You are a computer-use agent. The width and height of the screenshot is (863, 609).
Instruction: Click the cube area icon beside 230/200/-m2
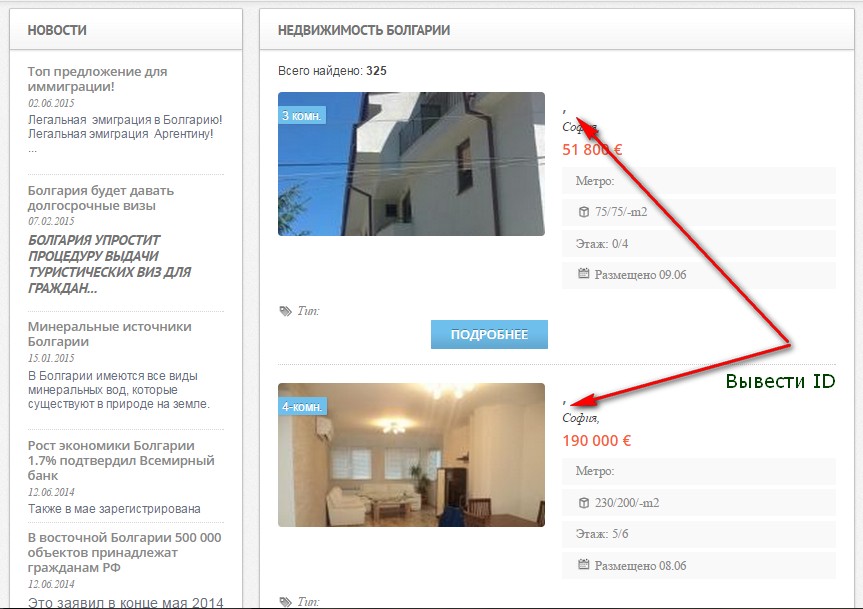(x=584, y=503)
